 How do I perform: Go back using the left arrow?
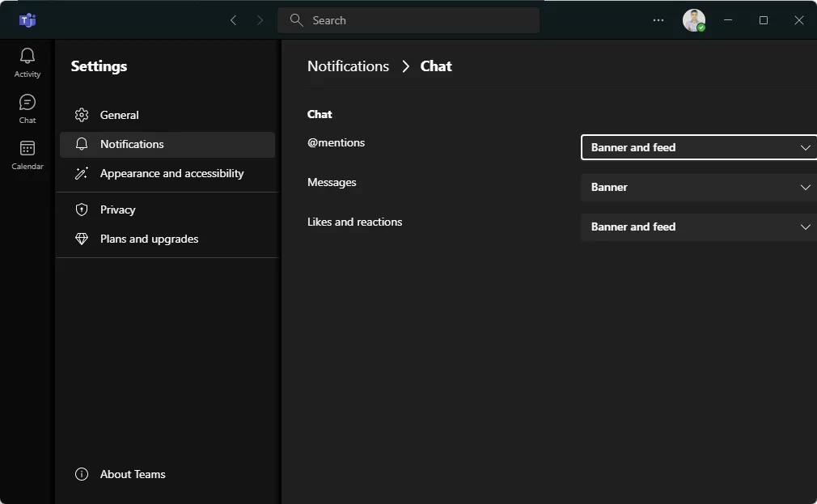click(x=233, y=20)
